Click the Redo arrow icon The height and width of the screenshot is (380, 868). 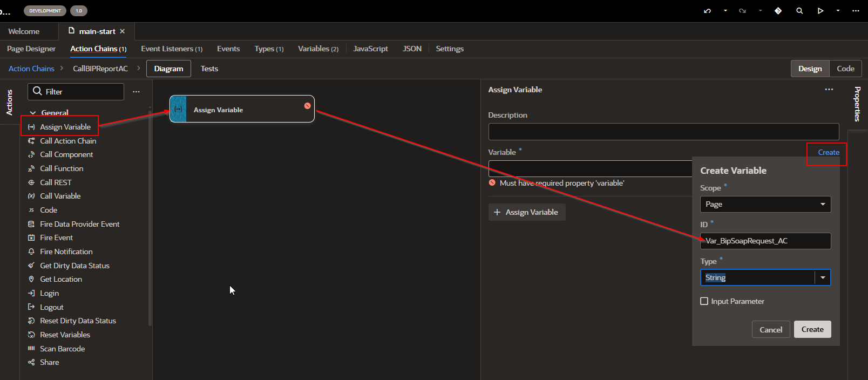coord(742,11)
